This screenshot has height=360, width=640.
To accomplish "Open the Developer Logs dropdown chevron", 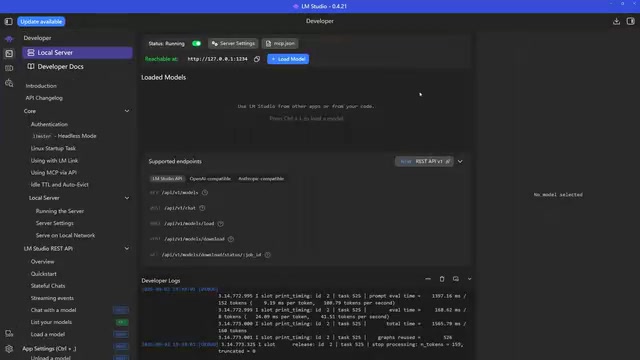I will tap(469, 279).
